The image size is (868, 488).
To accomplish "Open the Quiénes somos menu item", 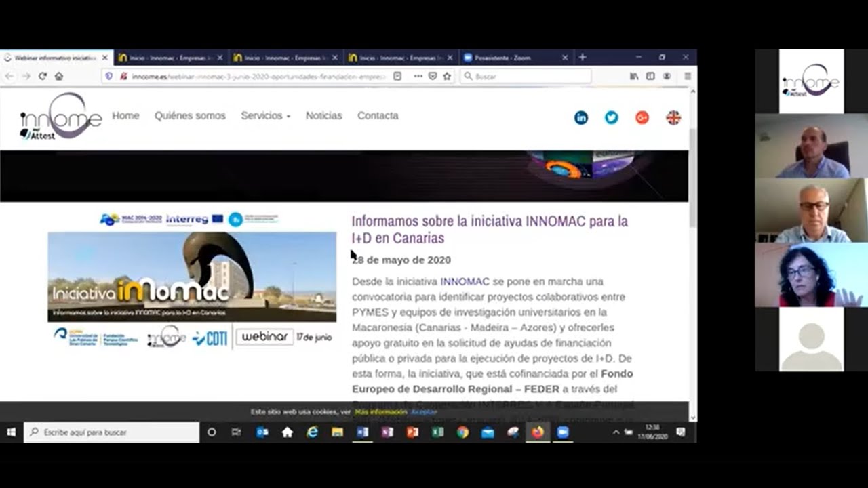I will (x=190, y=115).
